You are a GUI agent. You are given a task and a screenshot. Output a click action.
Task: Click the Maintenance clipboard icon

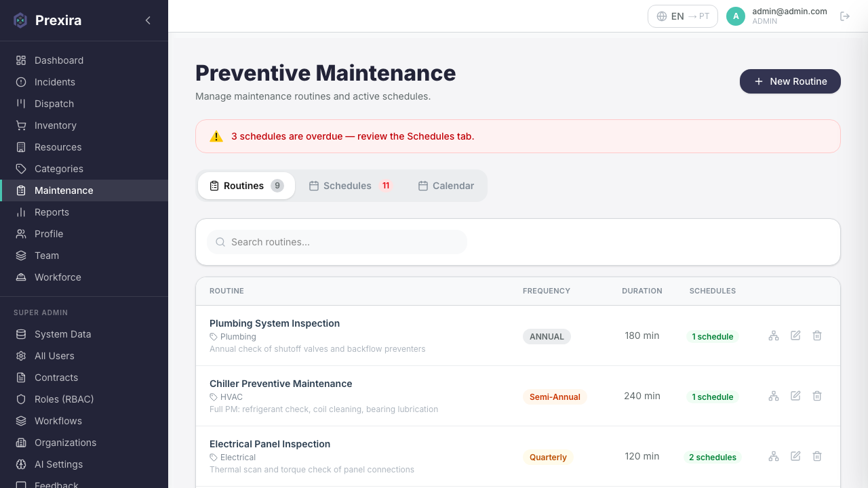21,190
